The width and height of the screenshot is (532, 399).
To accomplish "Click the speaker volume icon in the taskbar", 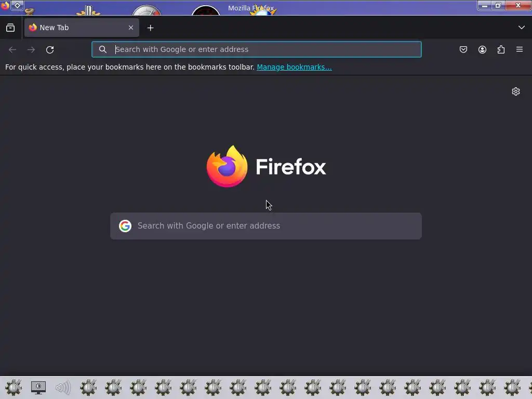I will pyautogui.click(x=63, y=388).
